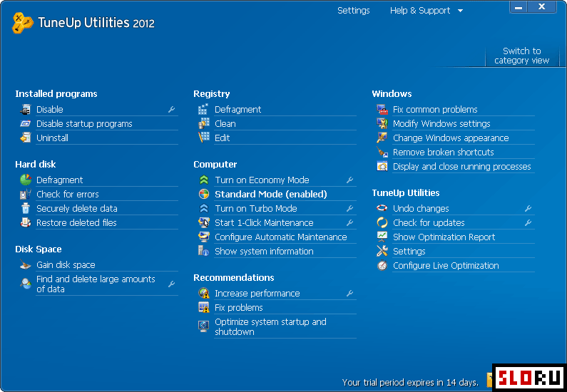Screen dimensions: 567x392
Task: Turn on Turbo Mode
Action: tap(255, 208)
